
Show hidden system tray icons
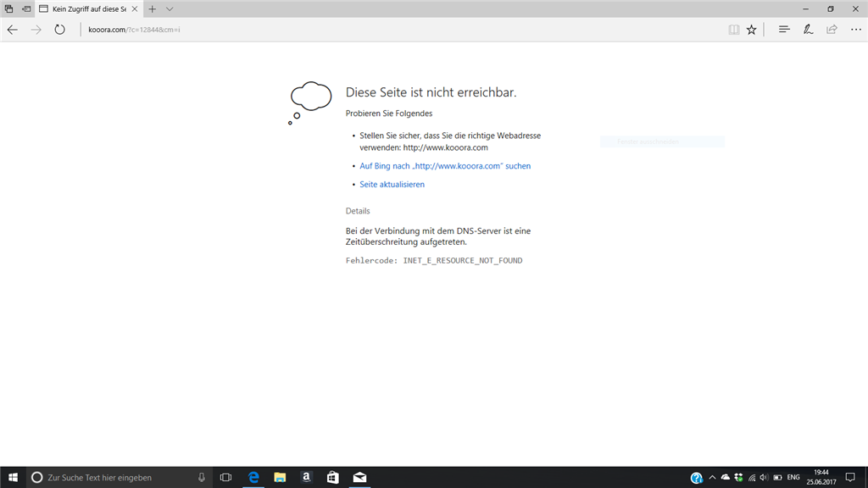[x=712, y=478]
